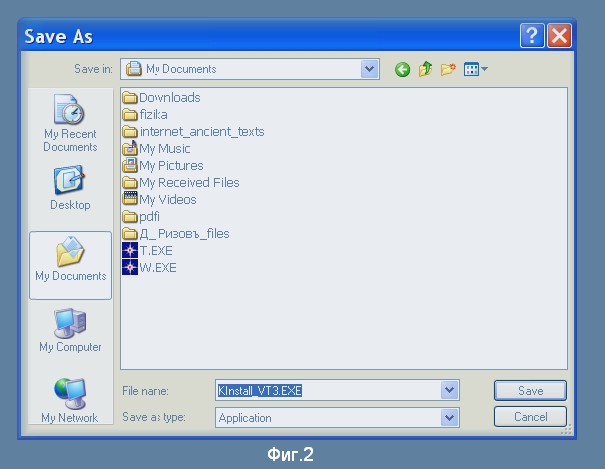Go to Desktop in places bar
This screenshot has width=605, height=469.
70,188
